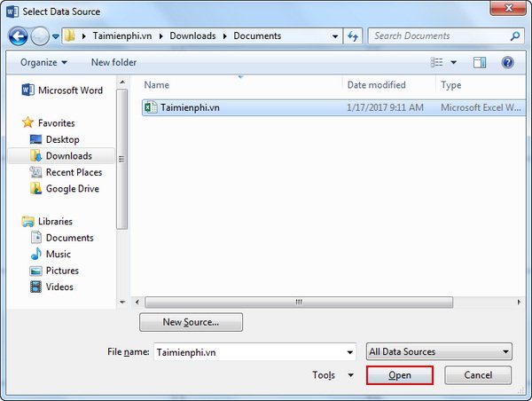
Task: Open Downloads from Favorites
Action: (69, 156)
